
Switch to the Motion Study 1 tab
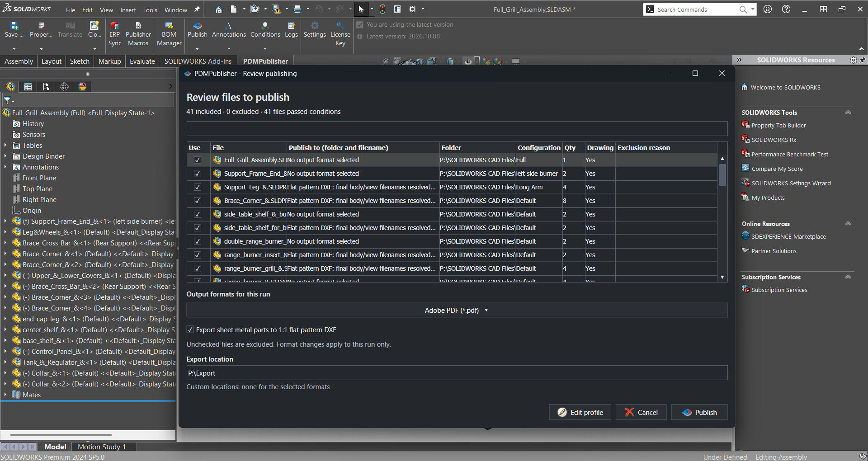pyautogui.click(x=102, y=447)
